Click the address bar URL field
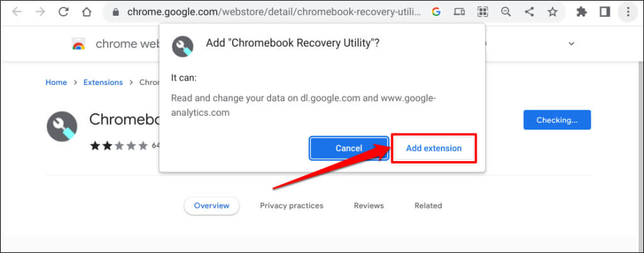644x253 pixels. tap(270, 11)
